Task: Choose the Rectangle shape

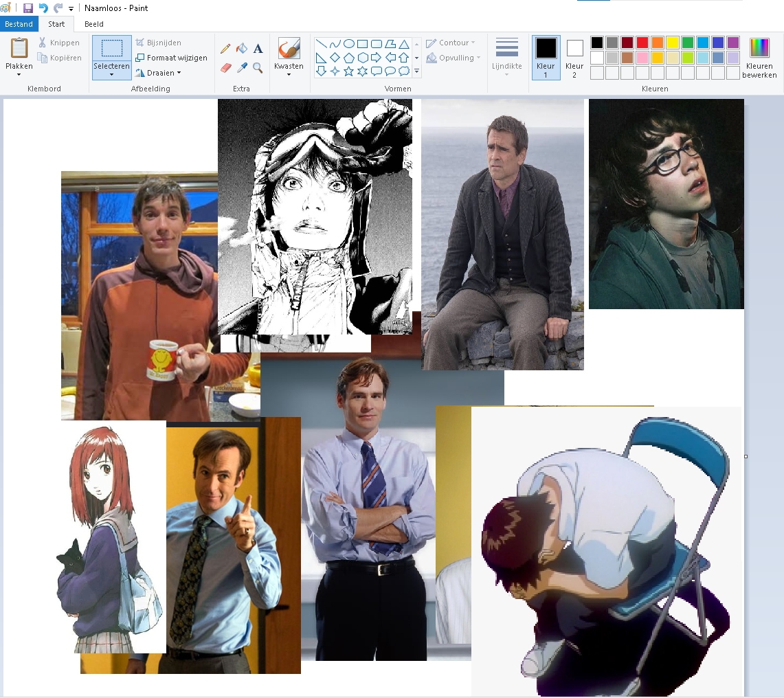Action: pos(363,43)
